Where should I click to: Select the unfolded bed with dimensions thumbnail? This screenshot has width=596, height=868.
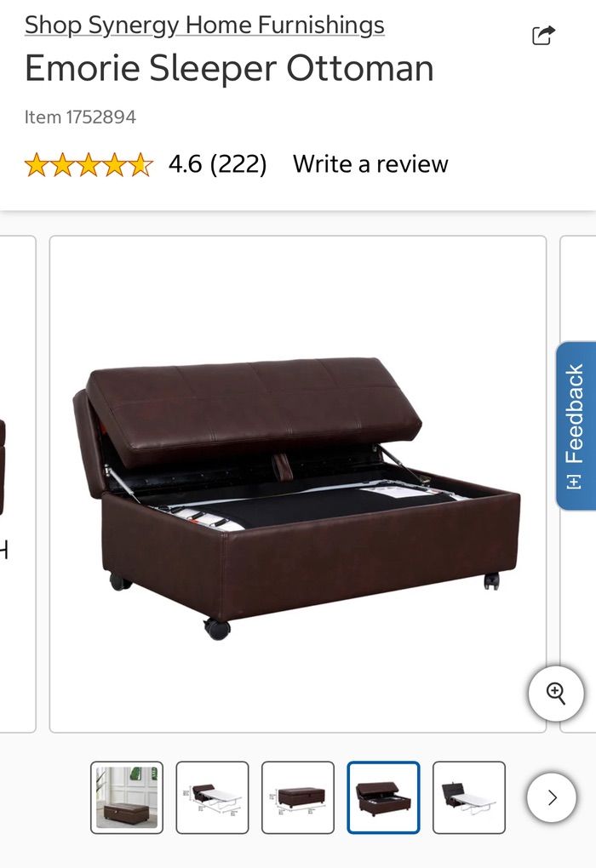pos(212,797)
